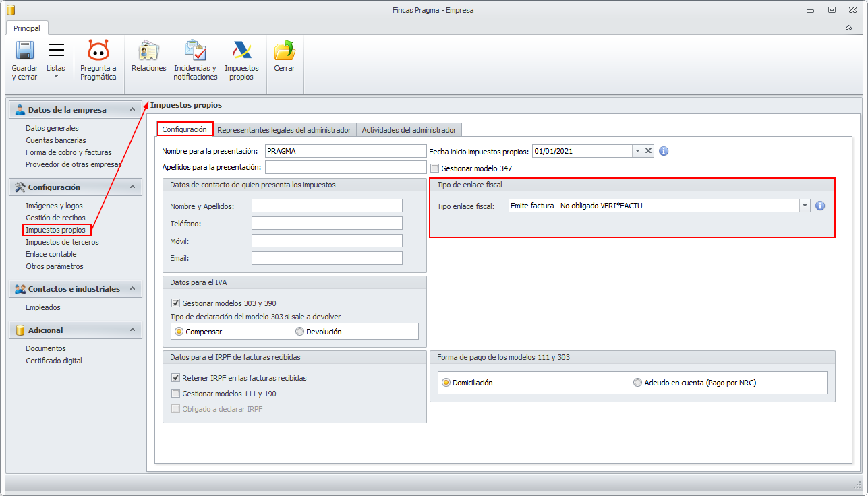
Task: Click the Impuestos propios ribbon icon
Action: [x=241, y=51]
